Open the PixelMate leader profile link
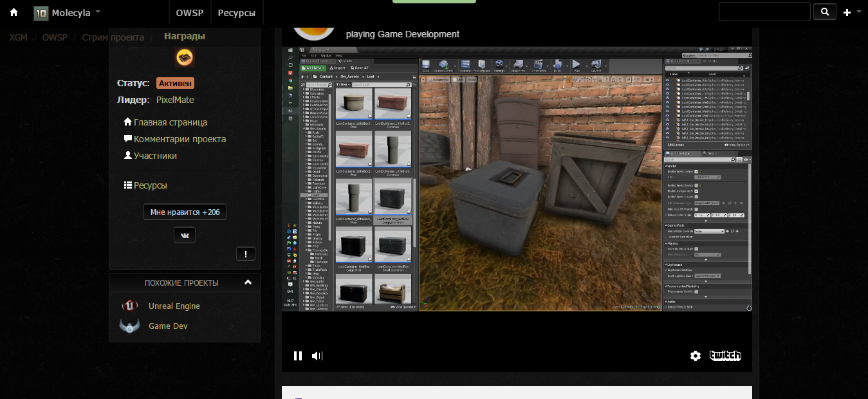The height and width of the screenshot is (399, 868). [x=175, y=100]
